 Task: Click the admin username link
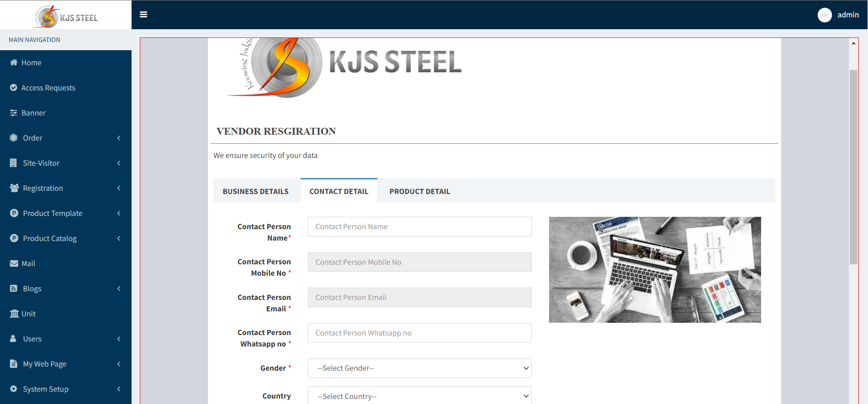848,15
